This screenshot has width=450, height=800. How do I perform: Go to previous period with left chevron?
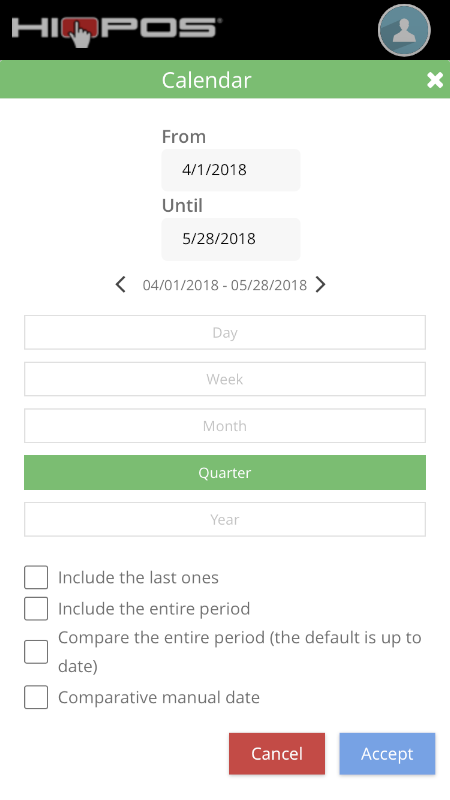pyautogui.click(x=120, y=284)
